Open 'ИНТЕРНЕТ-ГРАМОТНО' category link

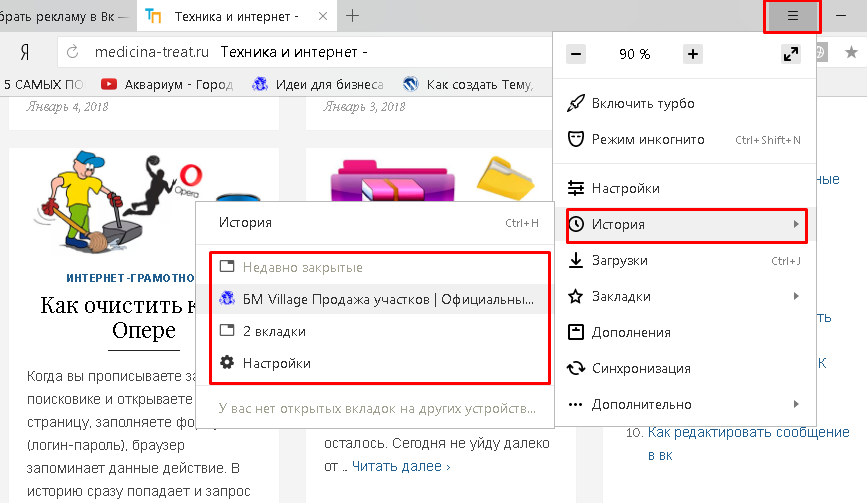pyautogui.click(x=130, y=278)
